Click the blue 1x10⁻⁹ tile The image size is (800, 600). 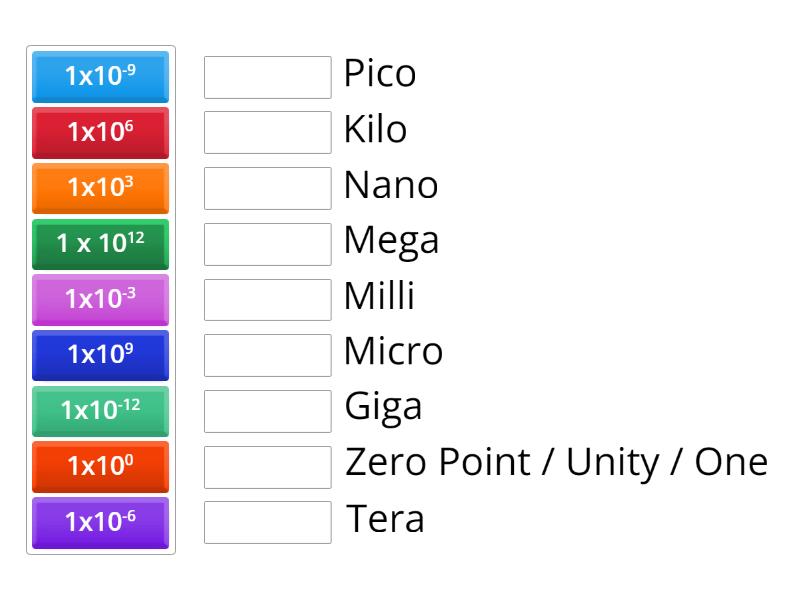100,77
